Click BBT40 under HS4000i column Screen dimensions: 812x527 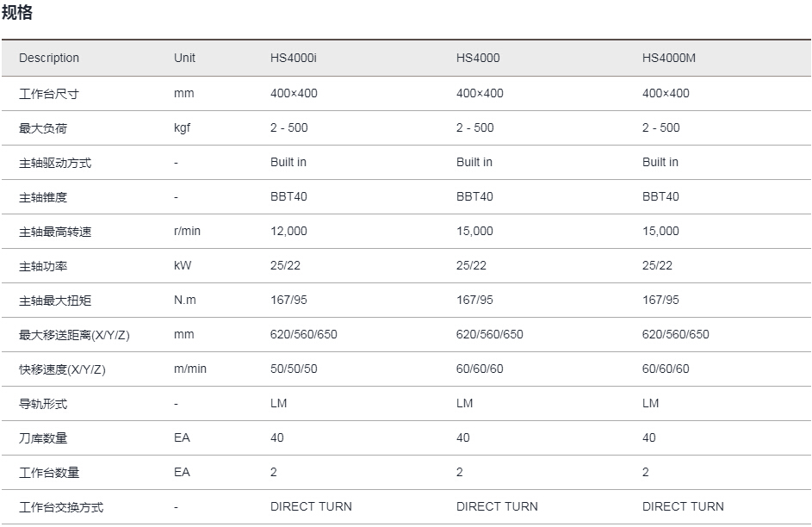288,196
